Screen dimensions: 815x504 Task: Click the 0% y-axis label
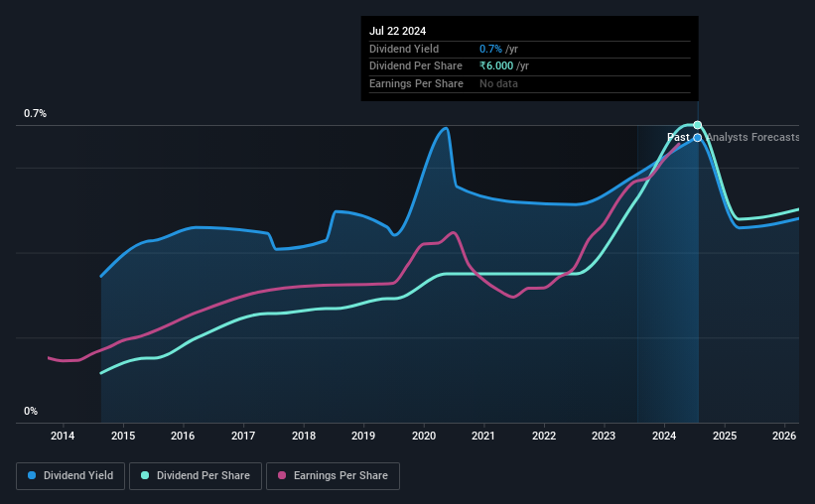31,411
